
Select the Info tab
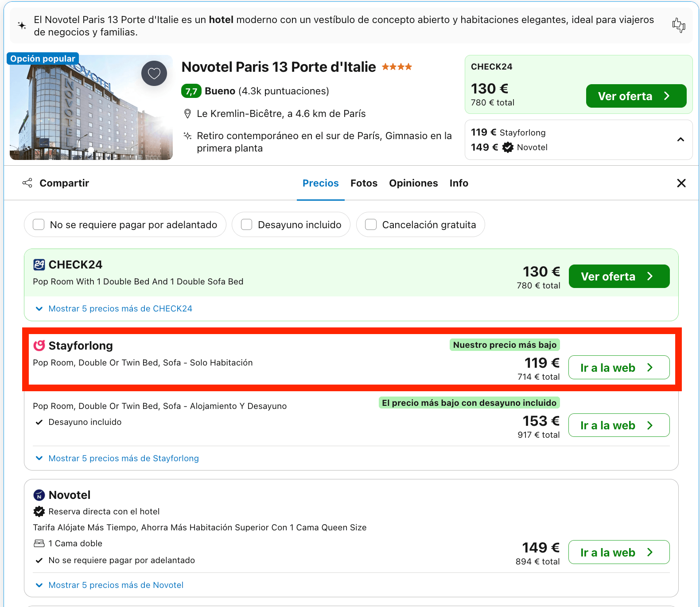click(459, 183)
